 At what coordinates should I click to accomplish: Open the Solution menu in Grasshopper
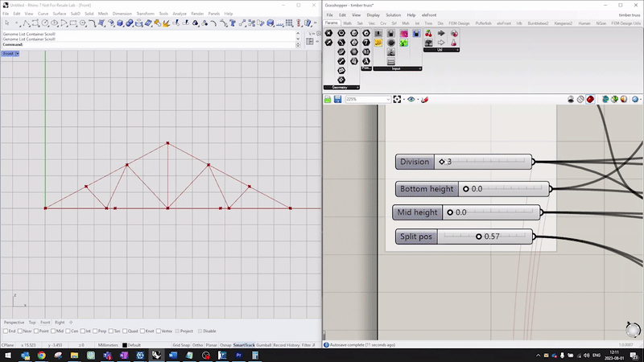393,14
